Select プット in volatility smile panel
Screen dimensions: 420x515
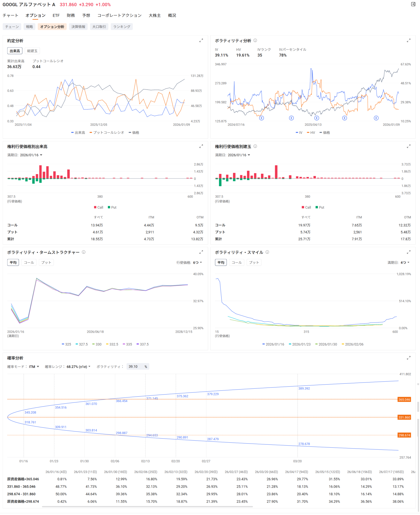254,262
